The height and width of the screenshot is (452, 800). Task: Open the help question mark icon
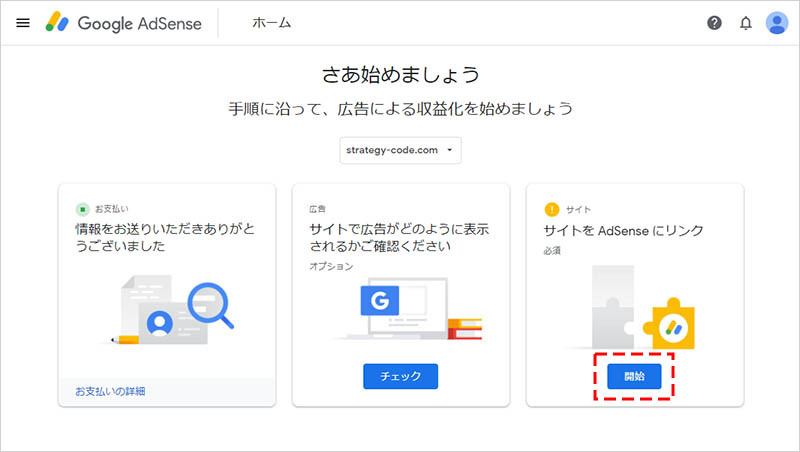tap(714, 23)
